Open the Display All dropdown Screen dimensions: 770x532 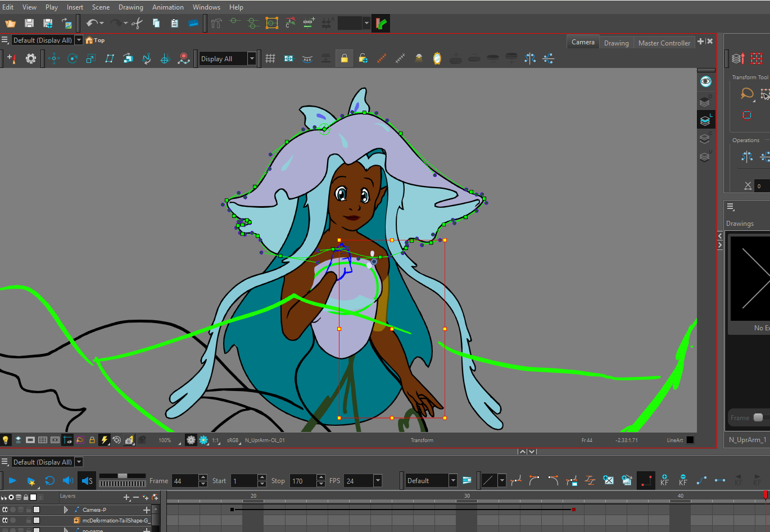252,58
